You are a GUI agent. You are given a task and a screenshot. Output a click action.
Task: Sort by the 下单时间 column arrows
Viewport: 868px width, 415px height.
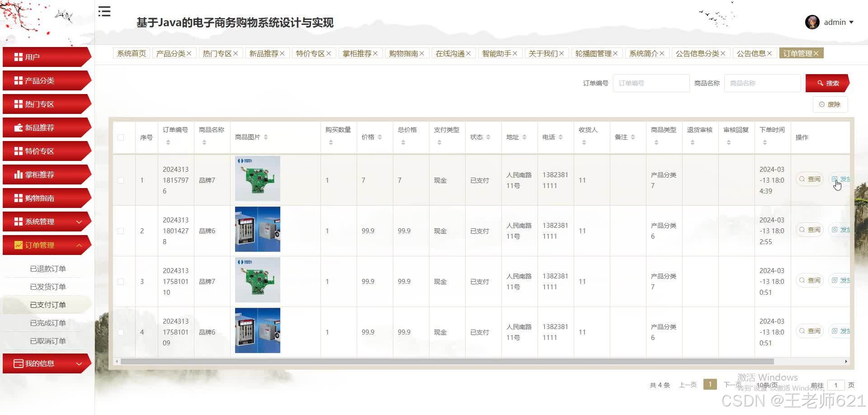click(x=765, y=142)
